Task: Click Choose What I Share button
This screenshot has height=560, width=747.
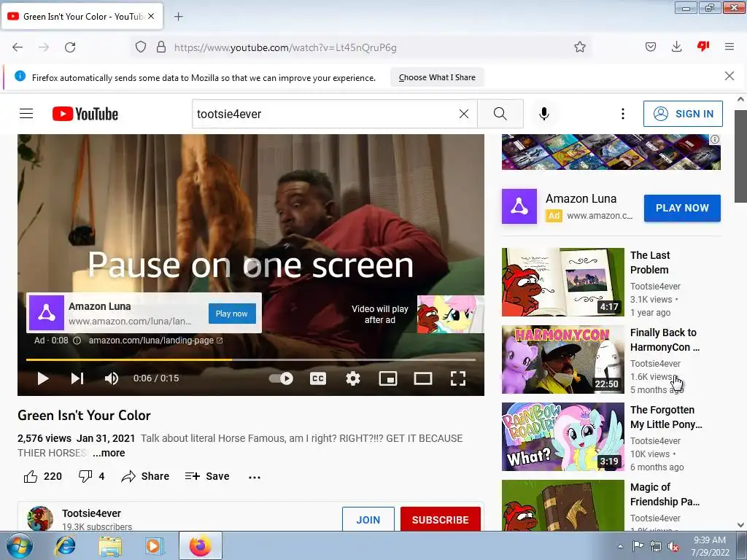Action: [437, 77]
